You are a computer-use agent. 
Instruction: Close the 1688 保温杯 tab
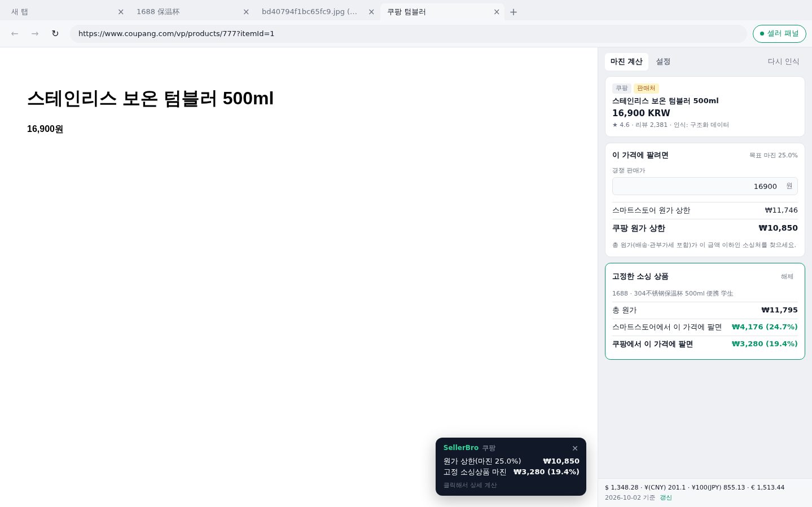point(246,12)
